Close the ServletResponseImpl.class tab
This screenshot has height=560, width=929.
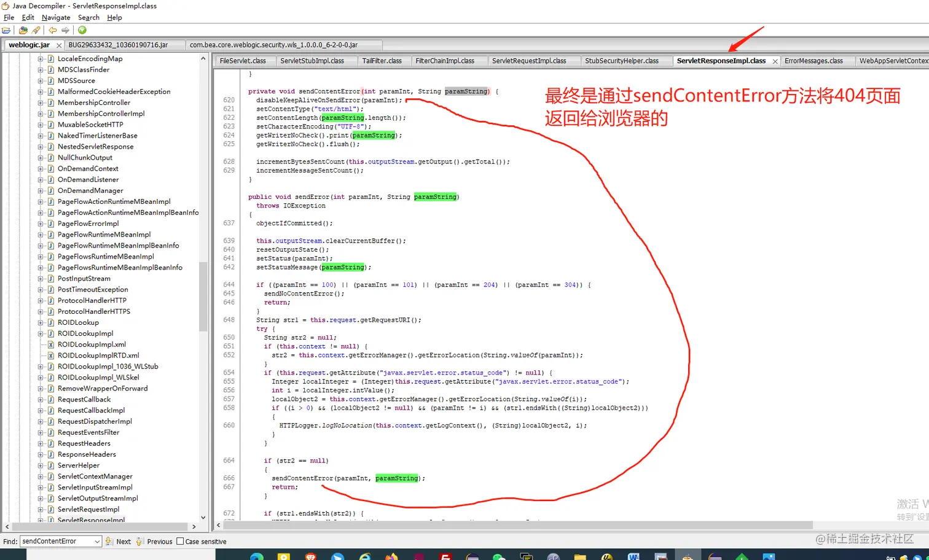[x=775, y=61]
